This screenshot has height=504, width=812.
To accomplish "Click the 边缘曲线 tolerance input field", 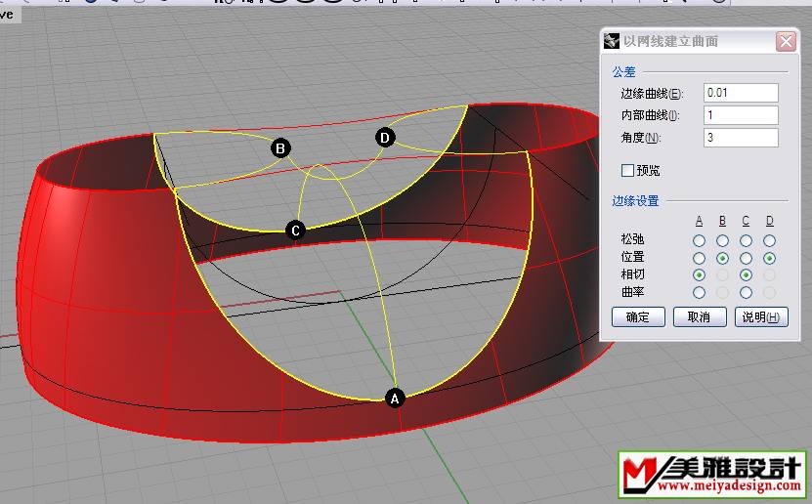I will 741,93.
